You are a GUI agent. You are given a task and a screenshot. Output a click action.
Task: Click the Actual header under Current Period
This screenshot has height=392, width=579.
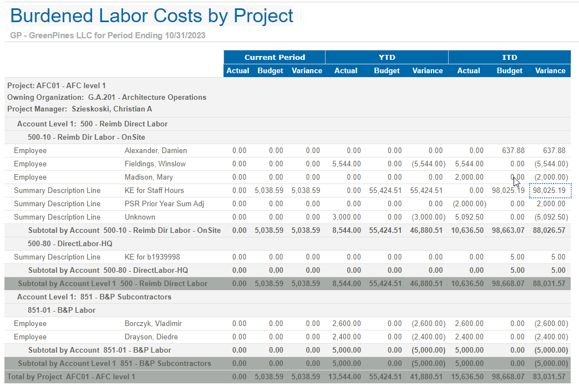(x=238, y=70)
